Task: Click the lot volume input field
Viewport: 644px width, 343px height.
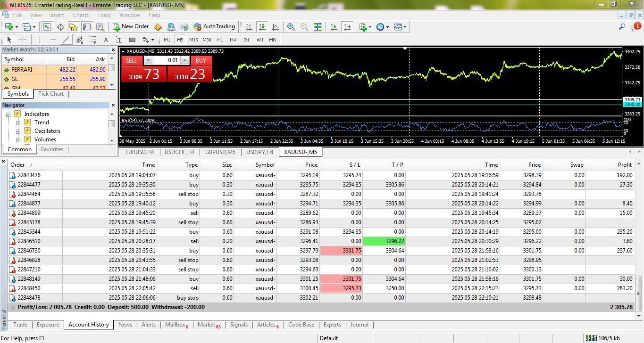Action: point(167,60)
